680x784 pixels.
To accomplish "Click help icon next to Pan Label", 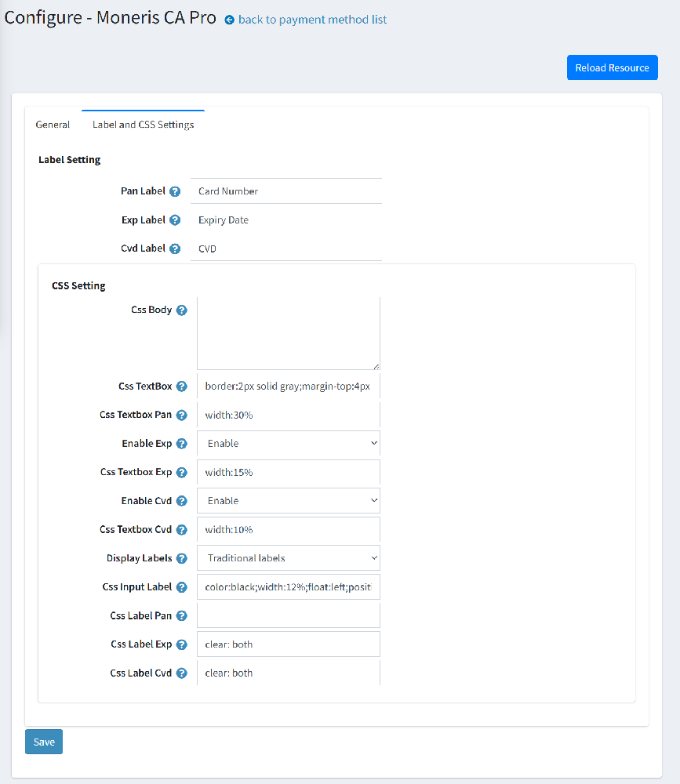I will (x=175, y=191).
